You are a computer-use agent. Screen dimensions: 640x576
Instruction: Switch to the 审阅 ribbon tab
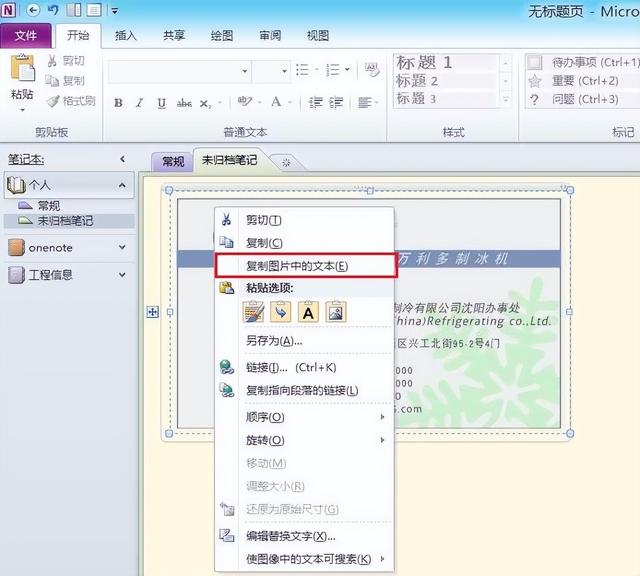270,36
